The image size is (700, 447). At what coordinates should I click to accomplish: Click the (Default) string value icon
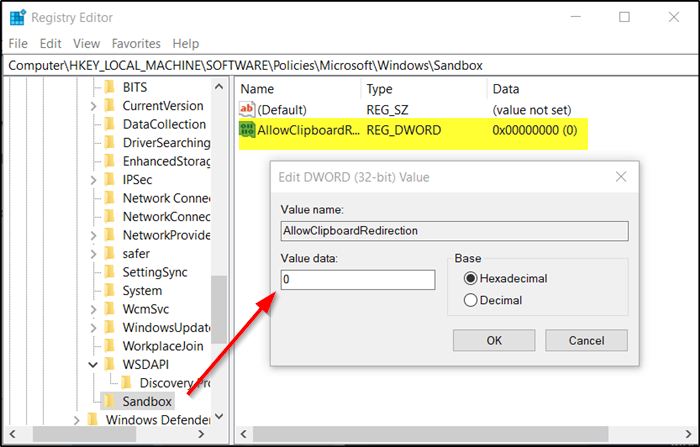(x=247, y=109)
